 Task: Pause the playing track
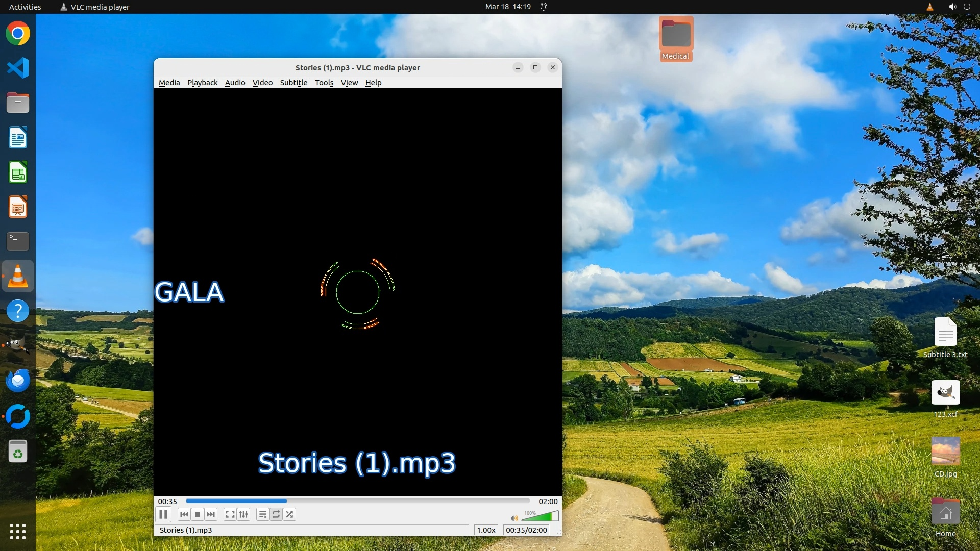coord(163,514)
